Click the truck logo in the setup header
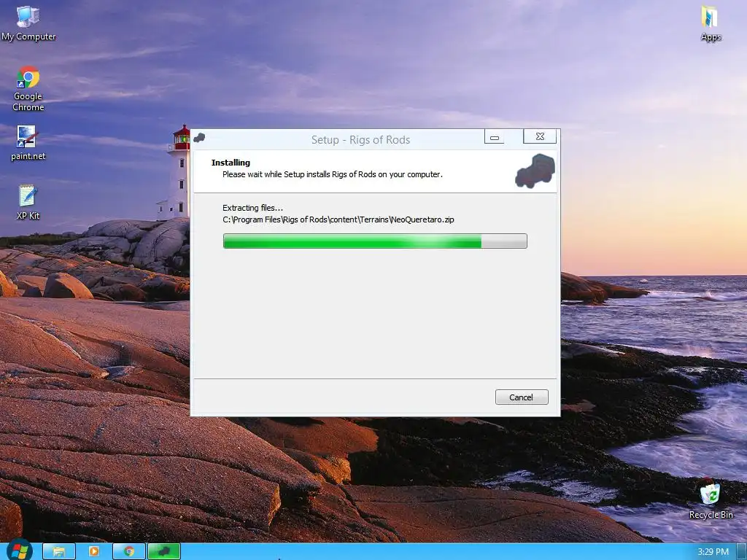The image size is (747, 560). pos(535,171)
